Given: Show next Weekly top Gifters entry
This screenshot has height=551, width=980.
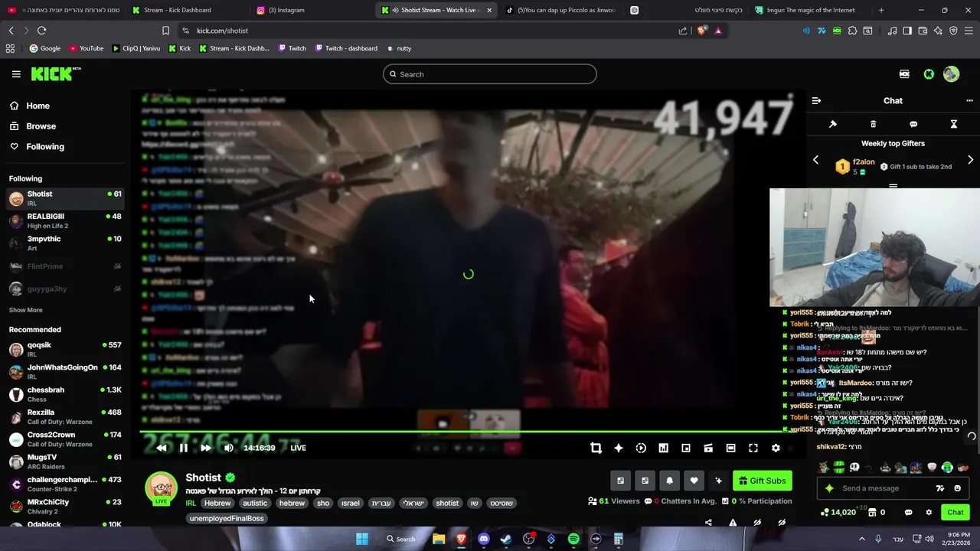Looking at the screenshot, I should [x=970, y=160].
